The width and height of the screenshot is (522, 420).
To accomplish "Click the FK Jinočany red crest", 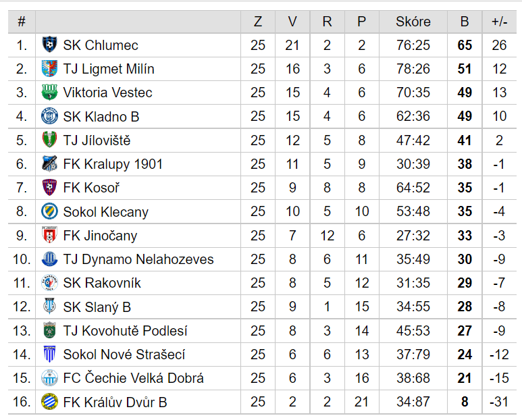I will coord(49,235).
